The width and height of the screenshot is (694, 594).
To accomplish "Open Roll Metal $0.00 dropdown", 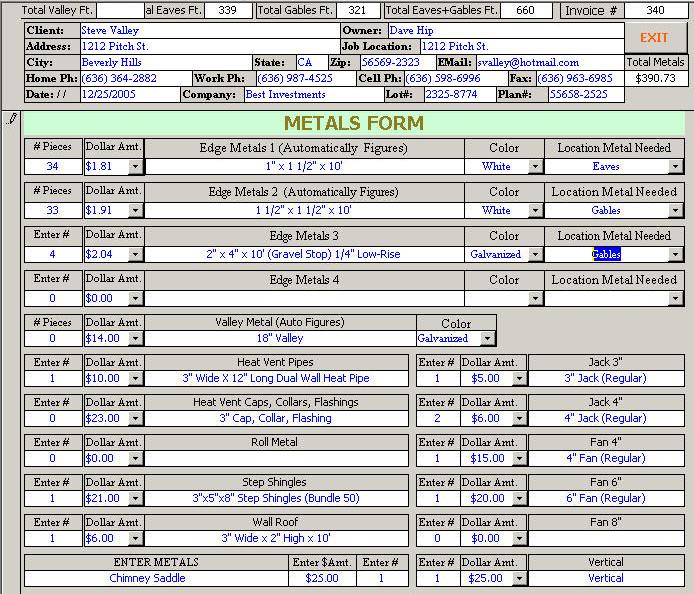I will pos(135,459).
